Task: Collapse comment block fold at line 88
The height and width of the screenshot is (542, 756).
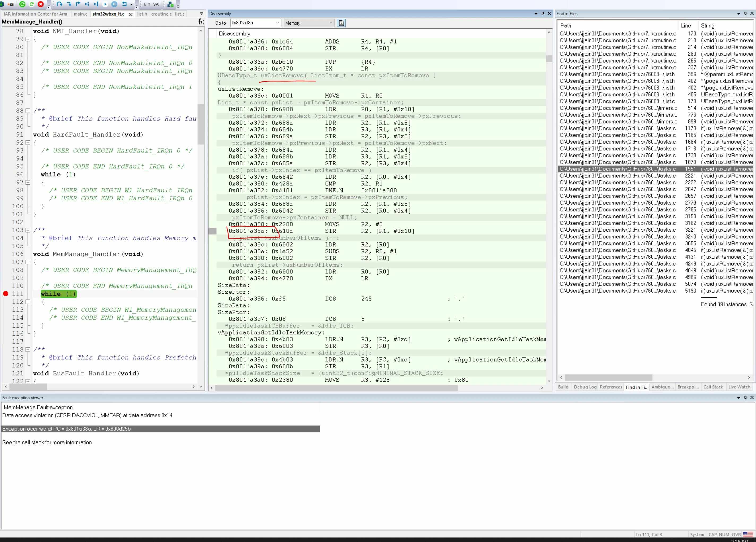Action: point(28,111)
